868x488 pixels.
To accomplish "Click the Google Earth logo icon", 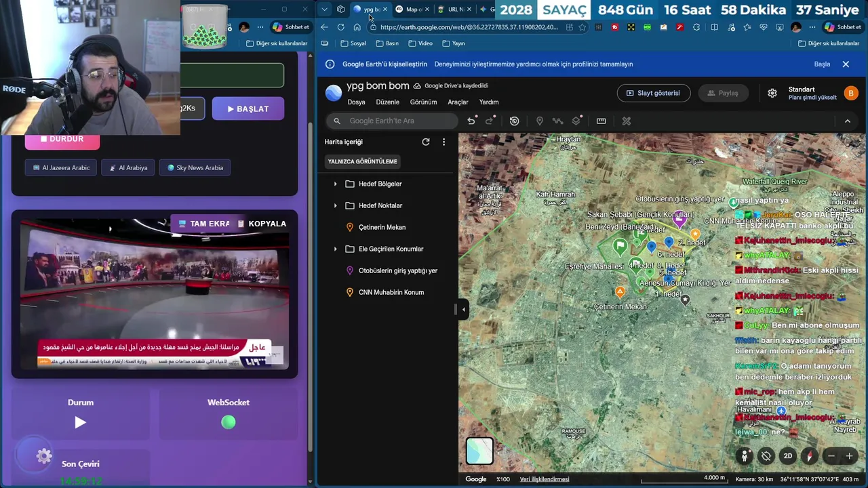I will tap(334, 93).
